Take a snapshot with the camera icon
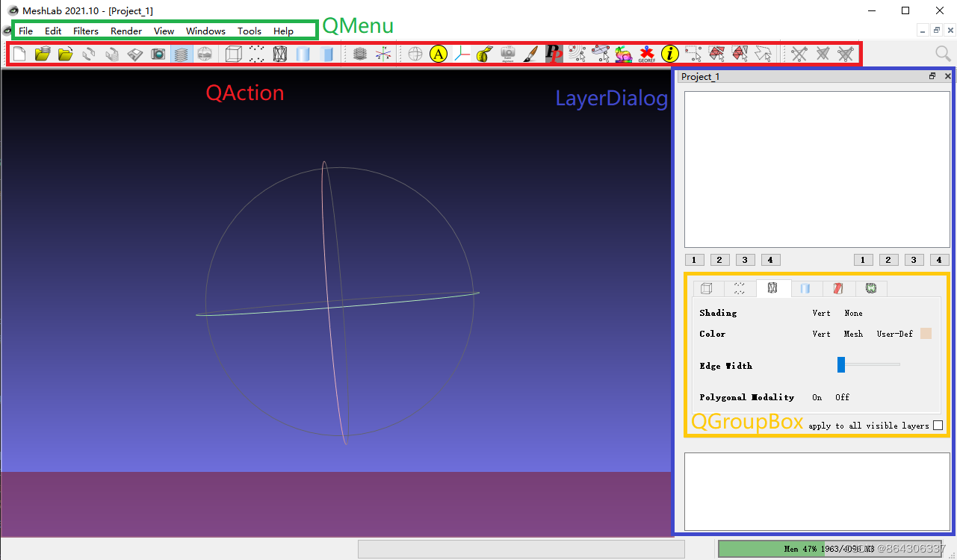 (x=158, y=54)
